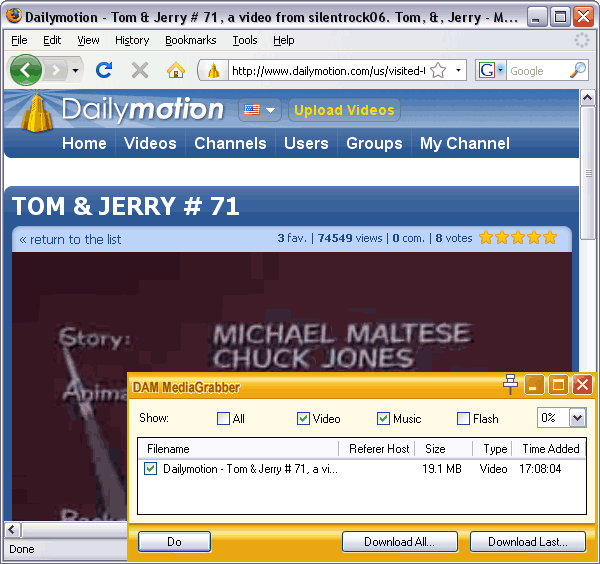Click the Dailymotion logo
The image size is (600, 564).
pos(122,111)
